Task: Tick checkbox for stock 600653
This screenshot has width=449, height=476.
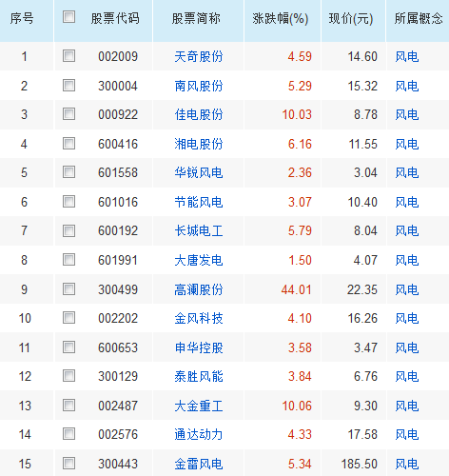Action: coord(68,347)
